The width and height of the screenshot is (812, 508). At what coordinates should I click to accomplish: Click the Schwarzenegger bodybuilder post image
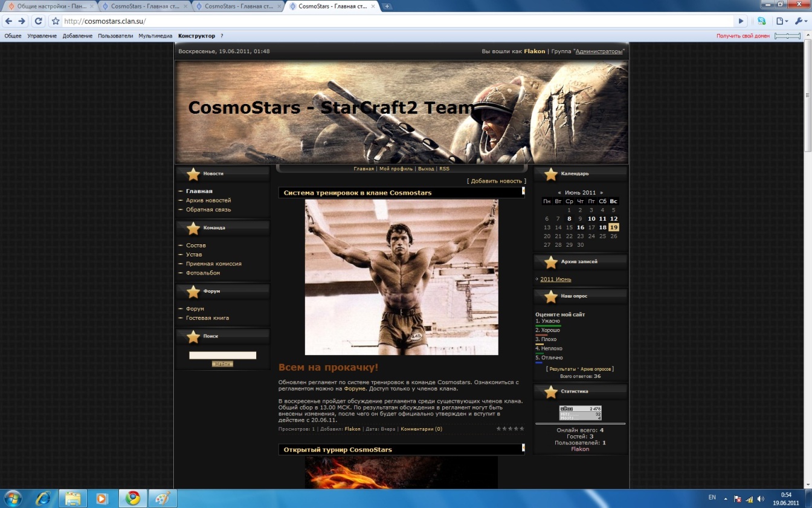click(401, 277)
